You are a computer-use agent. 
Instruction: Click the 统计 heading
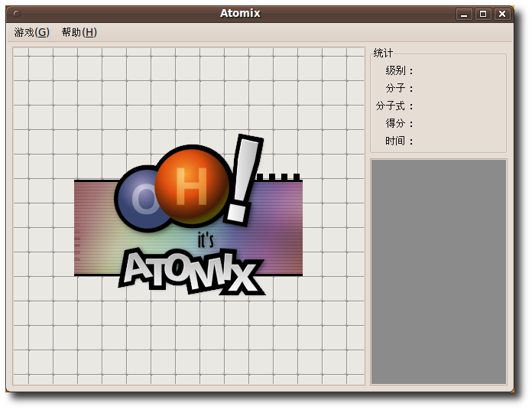(383, 54)
